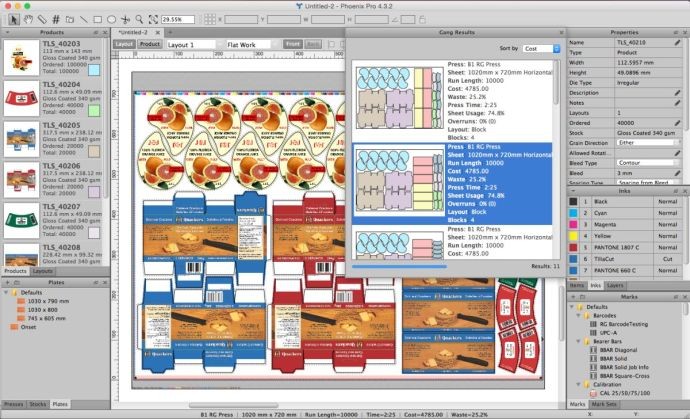Select the scissors cut tool

point(124,18)
